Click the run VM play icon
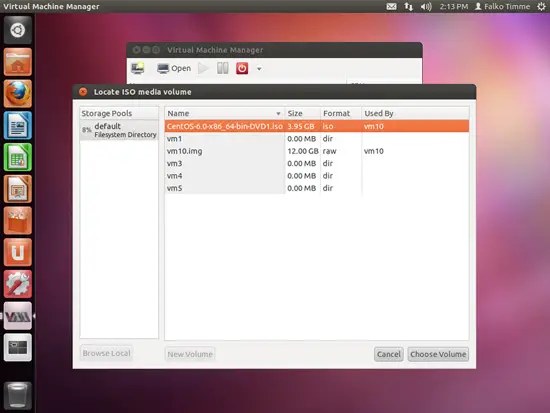The height and width of the screenshot is (413, 550). pos(203,68)
